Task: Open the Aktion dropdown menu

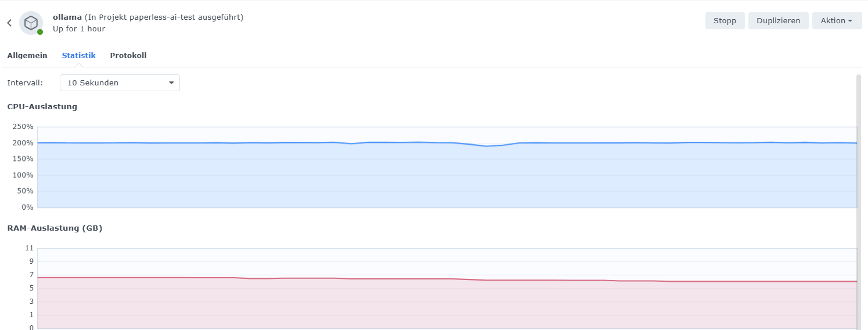Action: tap(836, 20)
